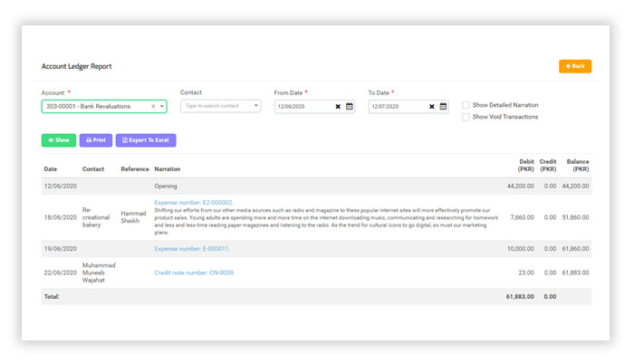Open credit note CN-0009 link
634x364 pixels.
195,273
